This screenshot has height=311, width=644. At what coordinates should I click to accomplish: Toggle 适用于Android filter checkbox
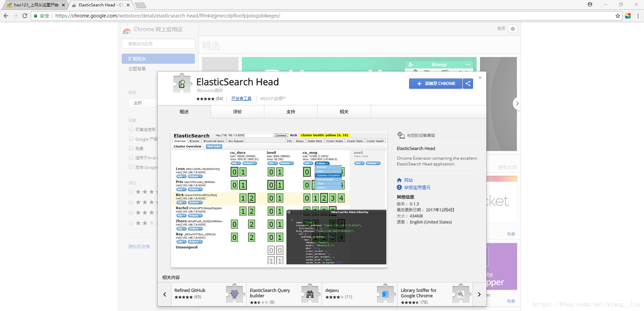click(x=131, y=157)
